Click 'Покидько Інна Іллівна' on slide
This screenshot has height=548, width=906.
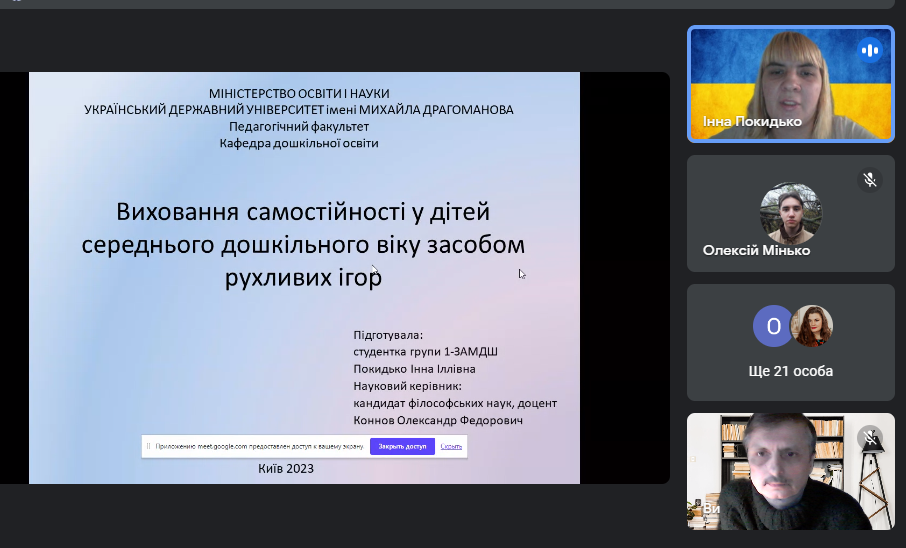[x=414, y=369]
